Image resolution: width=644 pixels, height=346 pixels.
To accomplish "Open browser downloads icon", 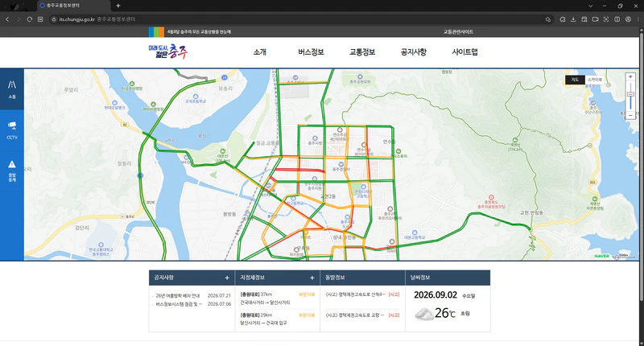I will [x=573, y=19].
